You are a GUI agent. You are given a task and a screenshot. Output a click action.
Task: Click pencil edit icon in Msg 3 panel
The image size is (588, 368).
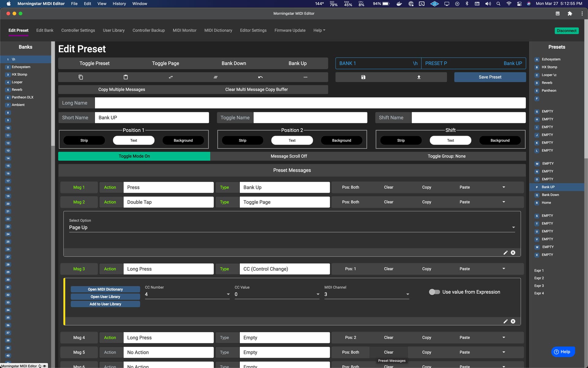(505, 321)
